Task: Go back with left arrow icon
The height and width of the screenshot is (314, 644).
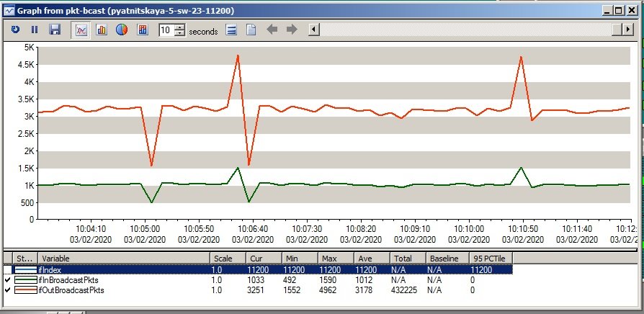Action: (x=272, y=30)
